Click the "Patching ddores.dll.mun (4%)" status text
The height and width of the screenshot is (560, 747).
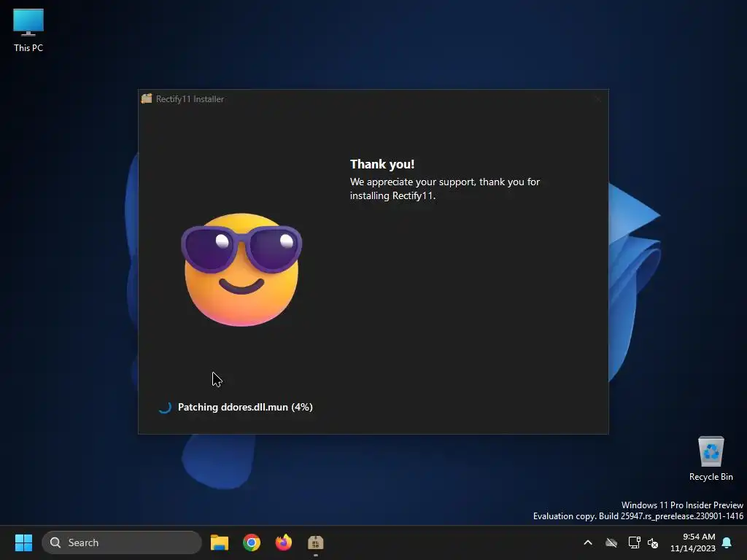pos(245,407)
